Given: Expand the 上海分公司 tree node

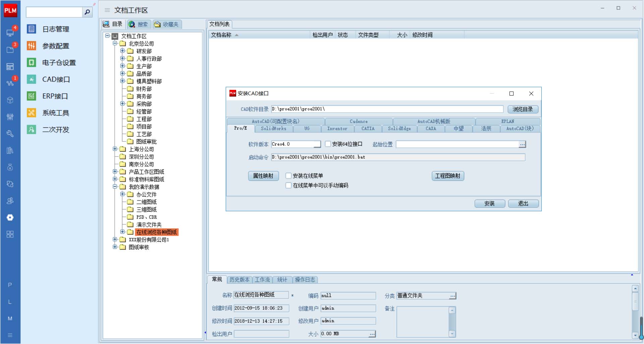Looking at the screenshot, I should tap(115, 149).
